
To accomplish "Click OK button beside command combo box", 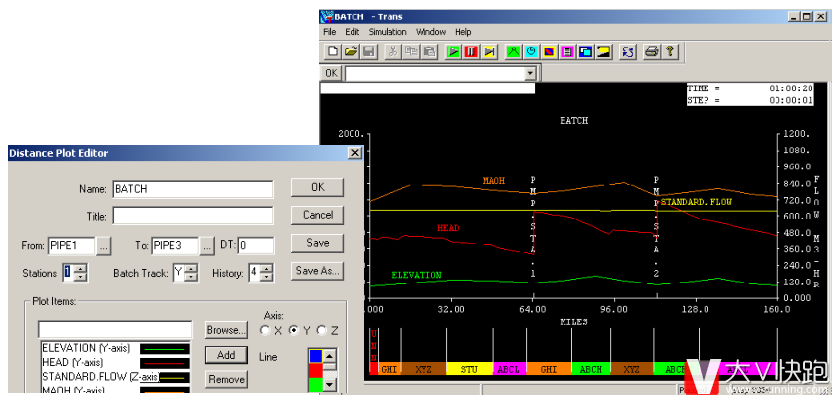I will [x=331, y=73].
